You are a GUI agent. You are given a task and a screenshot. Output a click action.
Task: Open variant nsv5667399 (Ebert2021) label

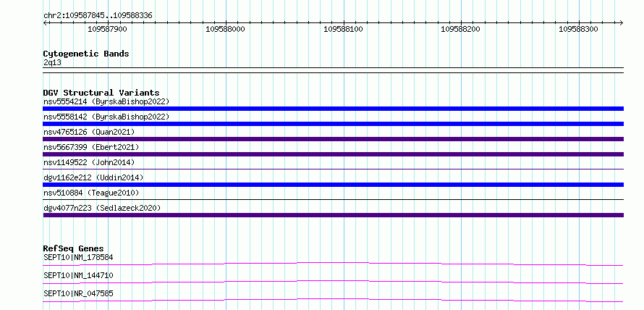pyautogui.click(x=91, y=147)
